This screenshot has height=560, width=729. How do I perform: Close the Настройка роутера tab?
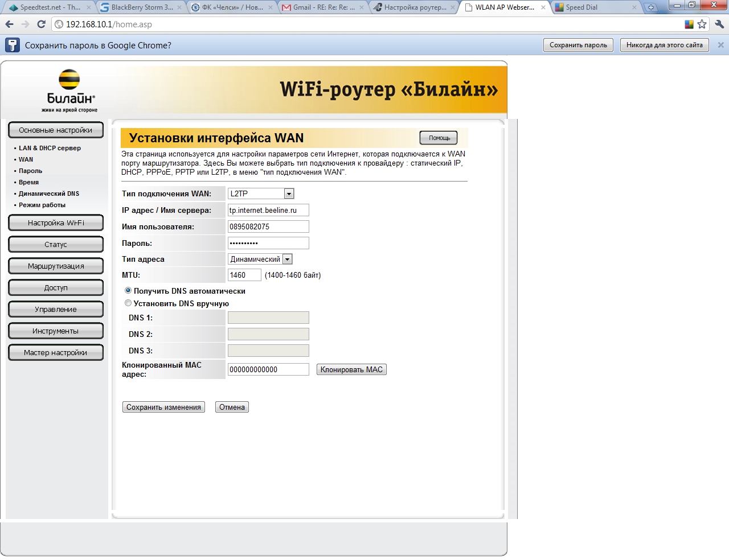[453, 7]
